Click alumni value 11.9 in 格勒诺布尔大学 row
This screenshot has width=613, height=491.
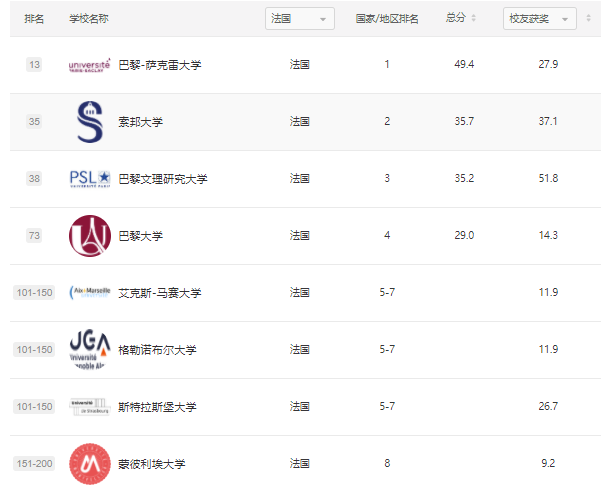click(x=548, y=349)
